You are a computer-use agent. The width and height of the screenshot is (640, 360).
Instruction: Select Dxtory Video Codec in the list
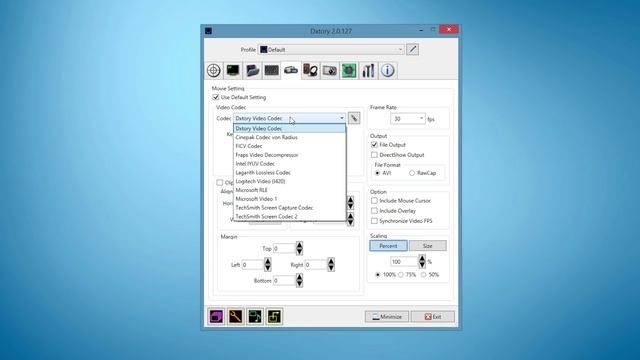(289, 129)
